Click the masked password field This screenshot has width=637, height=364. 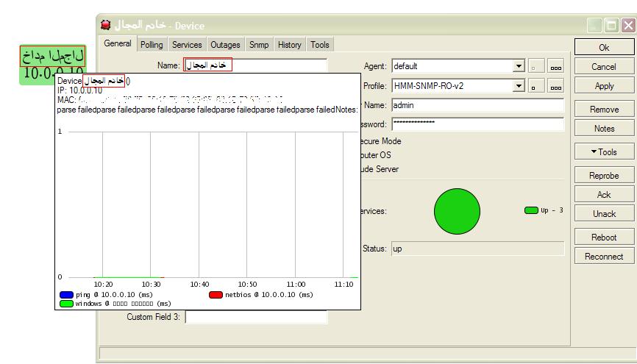click(x=478, y=124)
